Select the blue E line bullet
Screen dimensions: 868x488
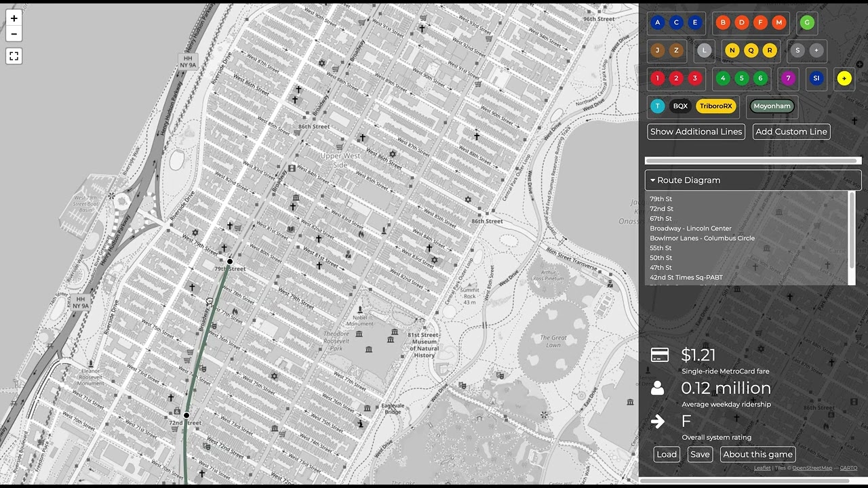pyautogui.click(x=694, y=22)
